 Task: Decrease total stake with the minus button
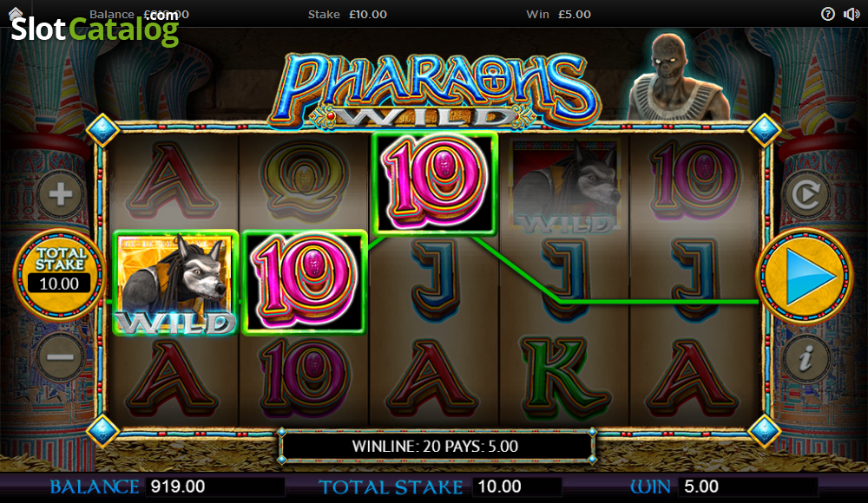coord(61,357)
